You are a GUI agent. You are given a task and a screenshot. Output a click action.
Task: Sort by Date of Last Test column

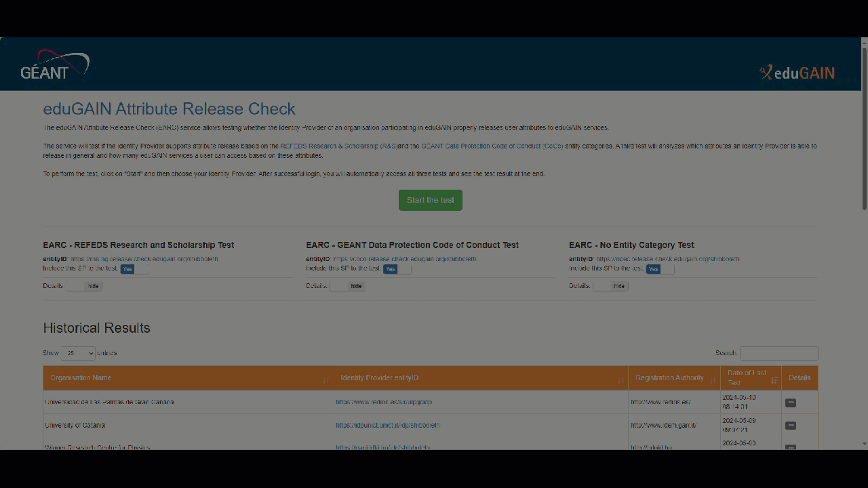pos(750,378)
